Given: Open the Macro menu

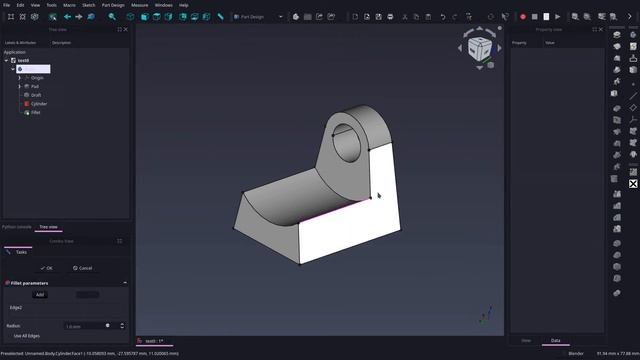Looking at the screenshot, I should pyautogui.click(x=69, y=5).
